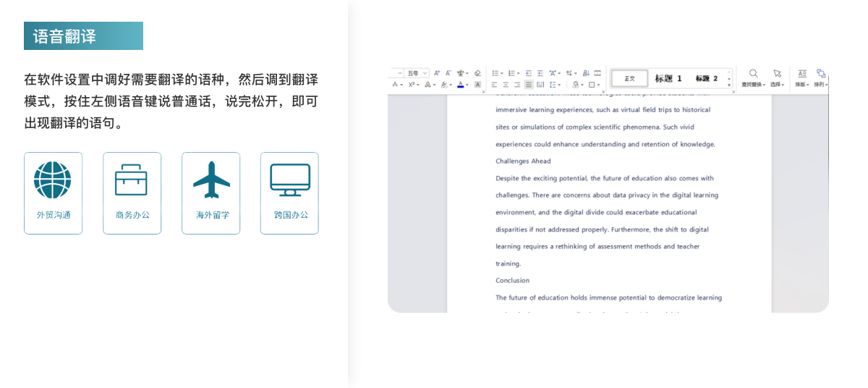Click the 外贸沟通 card
The height and width of the screenshot is (388, 868).
(x=54, y=193)
